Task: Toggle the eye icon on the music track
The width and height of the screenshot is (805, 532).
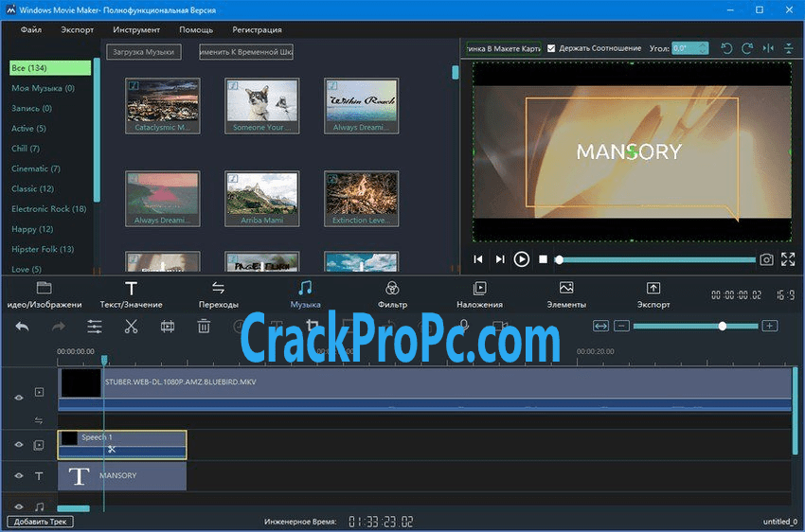Action: 19,506
